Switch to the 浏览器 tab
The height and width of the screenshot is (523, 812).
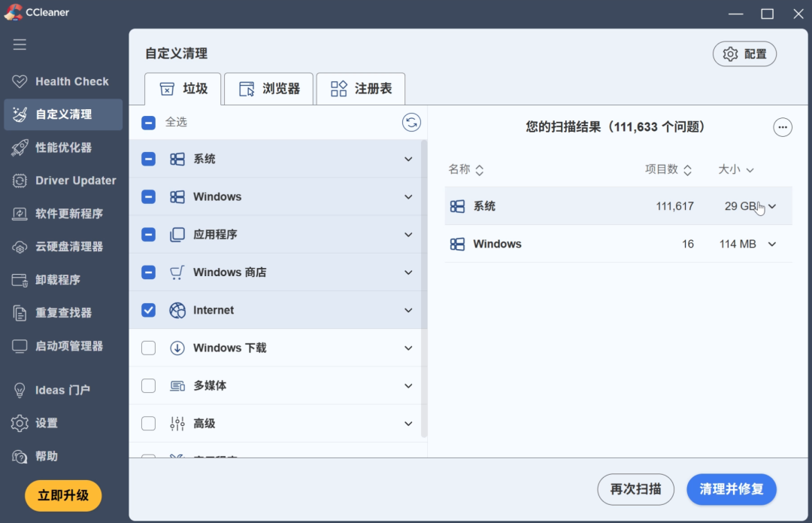click(268, 89)
